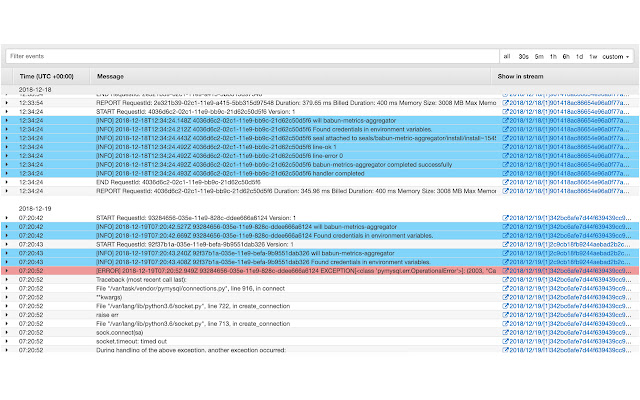This screenshot has width=640, height=400.
Task: Open the 'custom' time range dropdown
Action: [x=616, y=56]
